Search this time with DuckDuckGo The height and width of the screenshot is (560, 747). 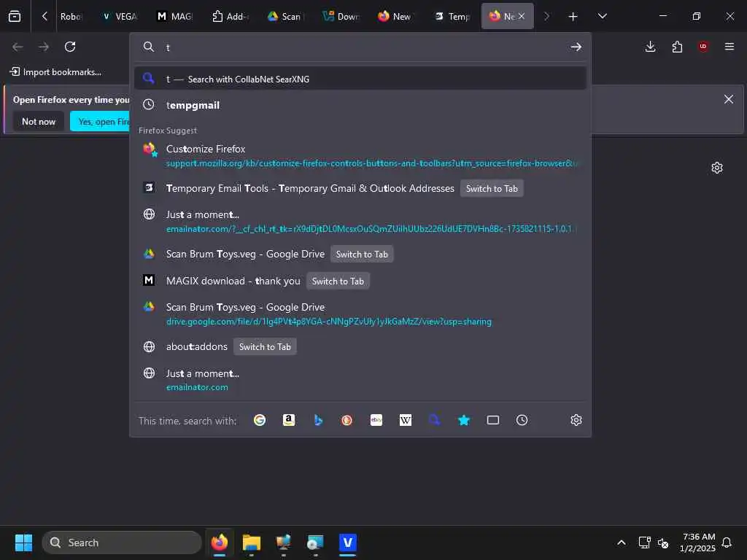coord(347,420)
